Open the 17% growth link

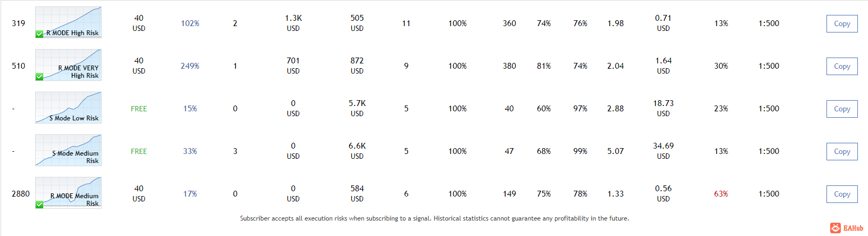[x=190, y=194]
